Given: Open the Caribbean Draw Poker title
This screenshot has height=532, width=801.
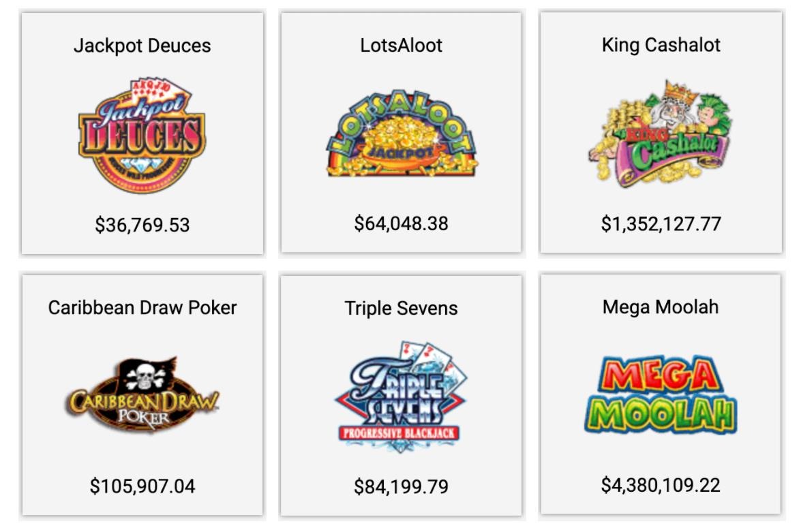Looking at the screenshot, I should tap(142, 308).
